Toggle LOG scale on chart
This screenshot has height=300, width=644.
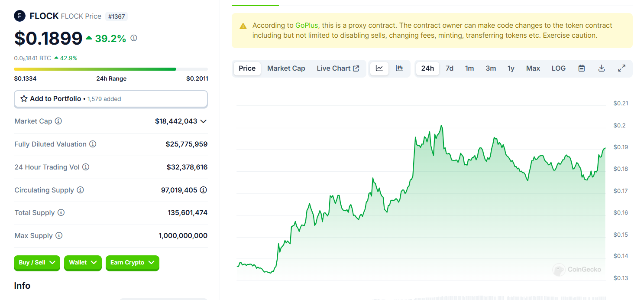pyautogui.click(x=559, y=68)
